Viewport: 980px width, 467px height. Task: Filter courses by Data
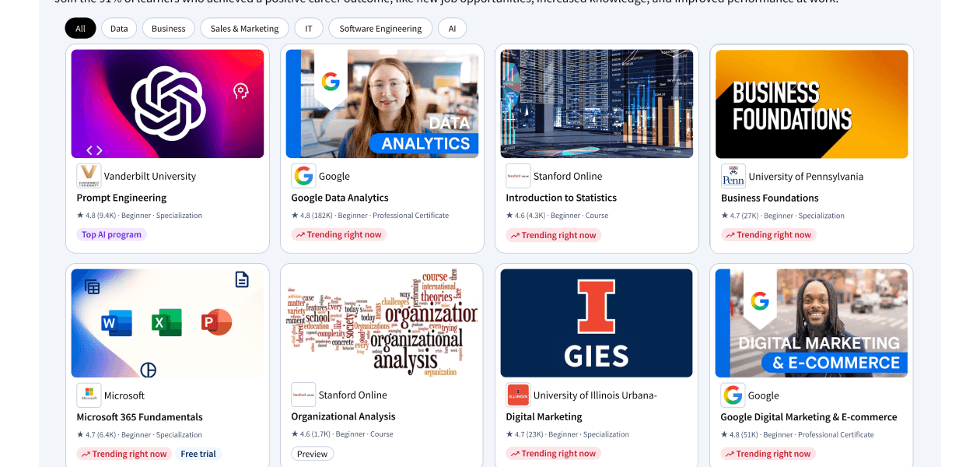coord(119,29)
